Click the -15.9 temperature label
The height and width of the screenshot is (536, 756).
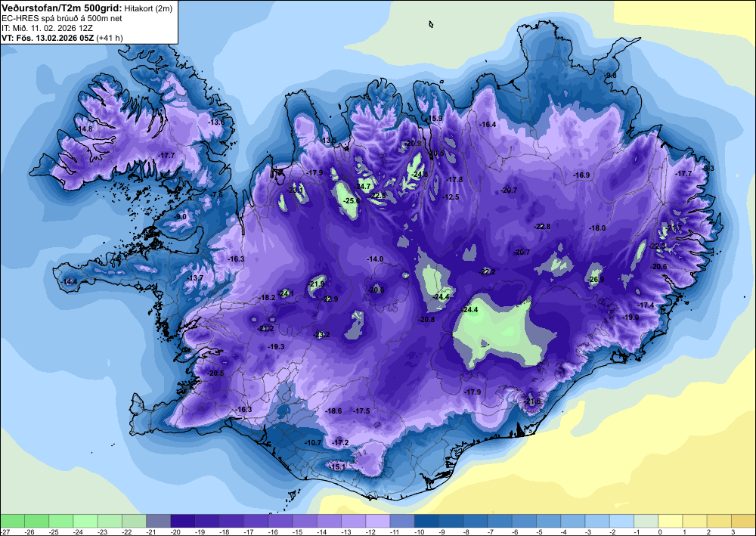(433, 119)
